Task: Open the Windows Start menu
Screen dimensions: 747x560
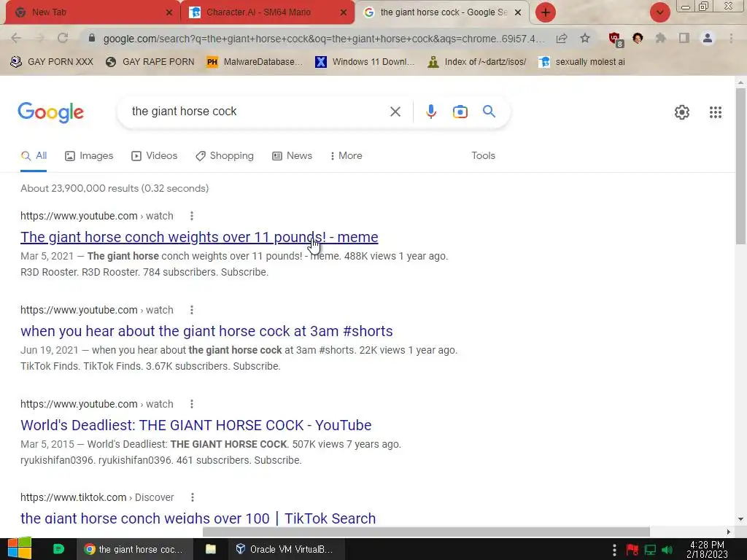Action: pos(20,549)
